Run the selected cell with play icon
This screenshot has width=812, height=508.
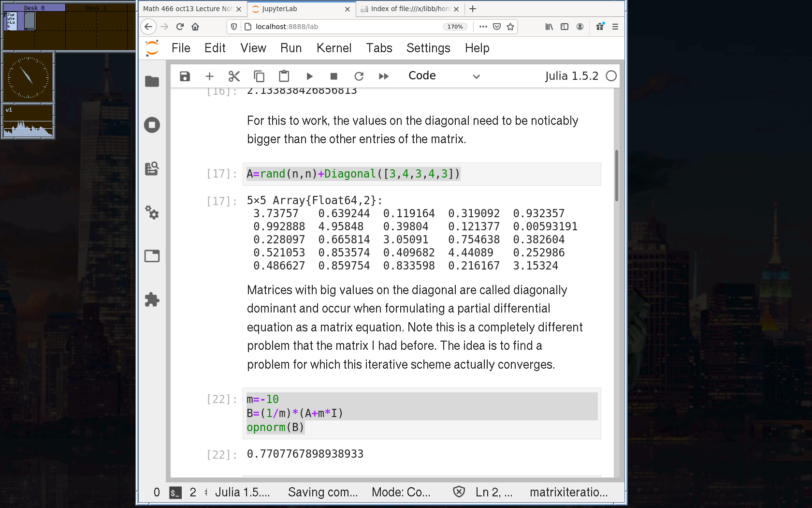click(309, 76)
